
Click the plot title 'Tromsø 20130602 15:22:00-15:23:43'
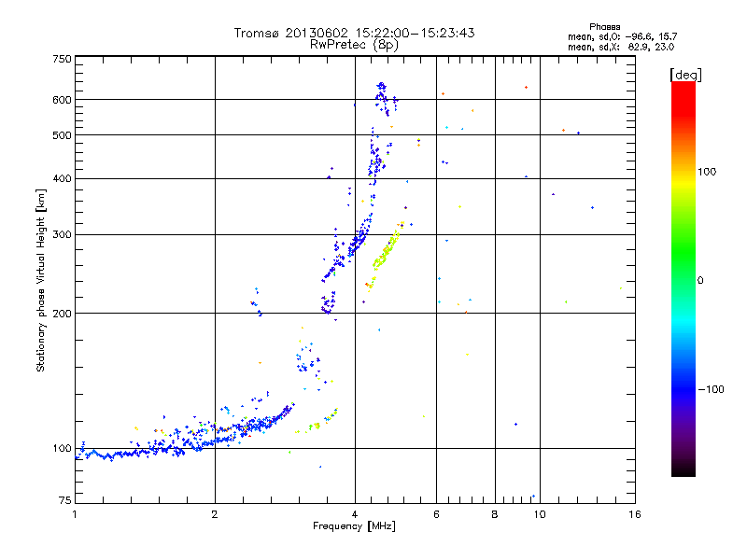[x=354, y=33]
